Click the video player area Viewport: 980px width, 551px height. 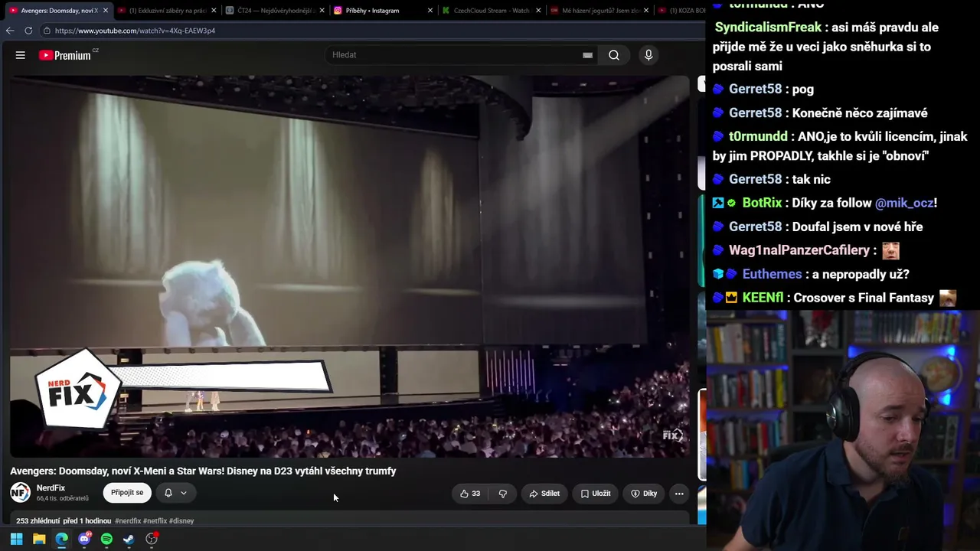click(x=350, y=266)
